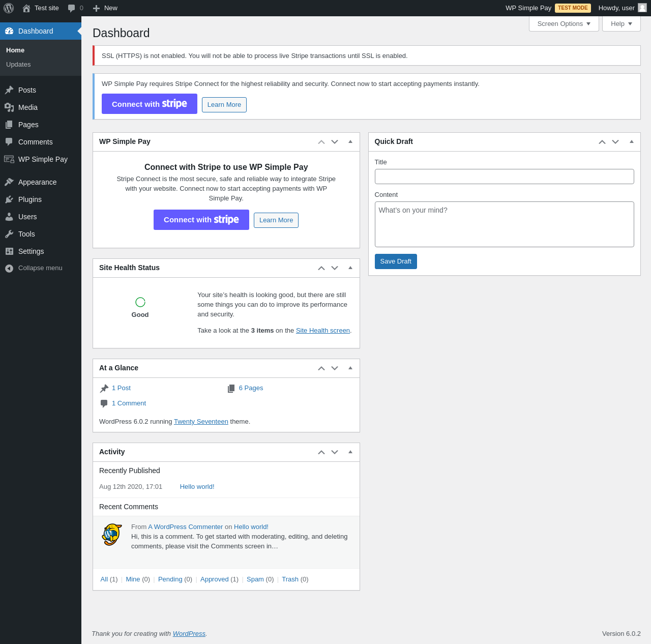Select Home under Dashboard menu

click(x=15, y=50)
